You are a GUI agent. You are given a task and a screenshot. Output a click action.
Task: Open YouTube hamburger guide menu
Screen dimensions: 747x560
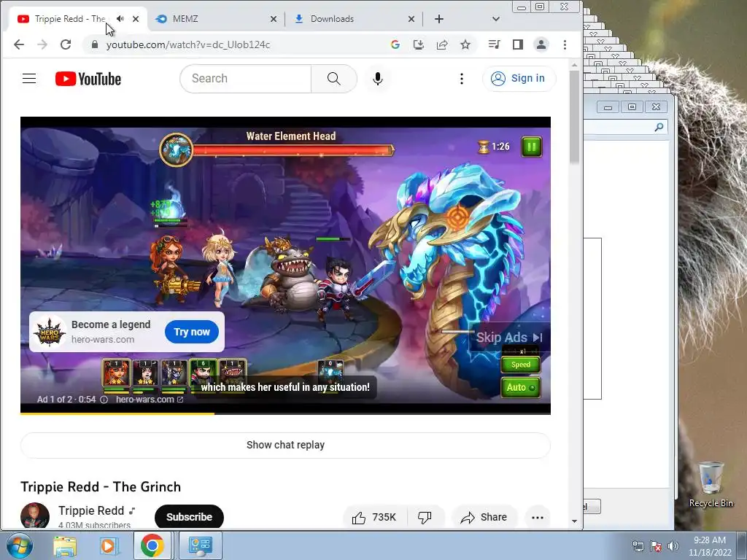[x=29, y=79]
